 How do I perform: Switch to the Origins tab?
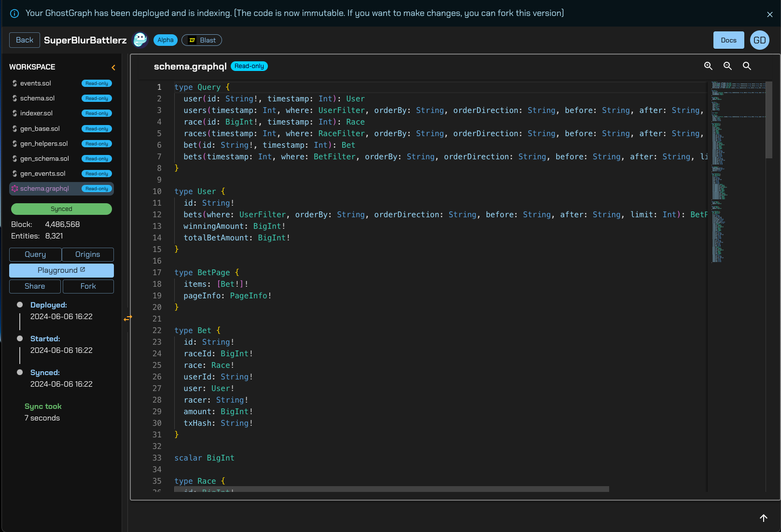point(88,254)
